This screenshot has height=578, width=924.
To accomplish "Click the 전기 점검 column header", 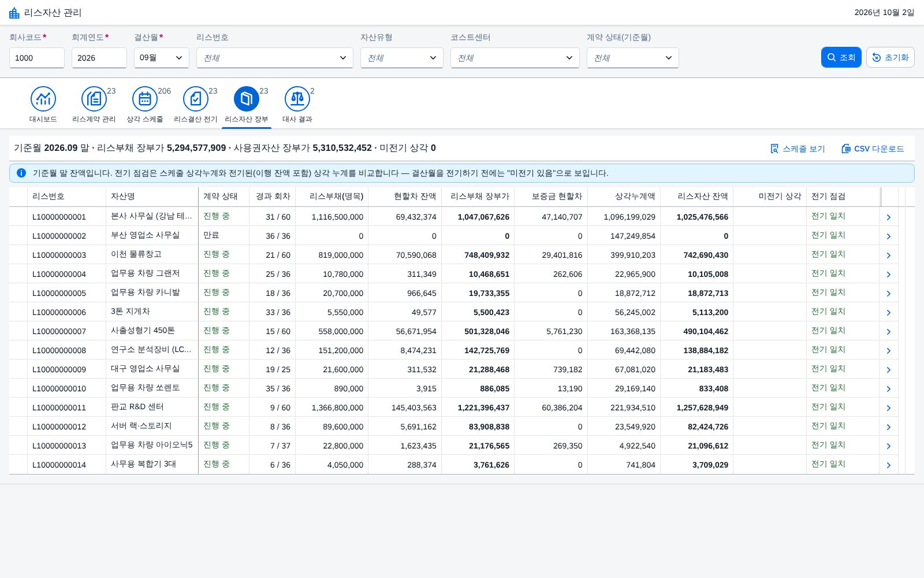I will pyautogui.click(x=843, y=197).
